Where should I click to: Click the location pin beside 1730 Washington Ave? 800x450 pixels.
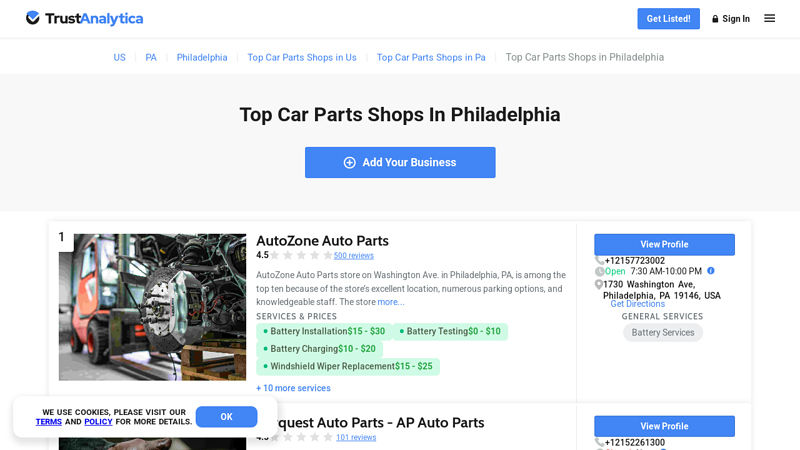click(598, 285)
